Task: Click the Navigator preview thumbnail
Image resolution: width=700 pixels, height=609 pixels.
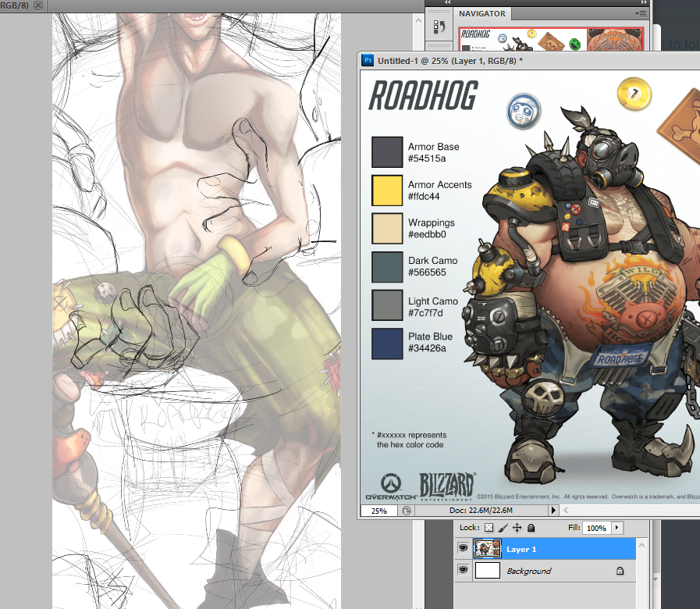Action: pos(550,39)
